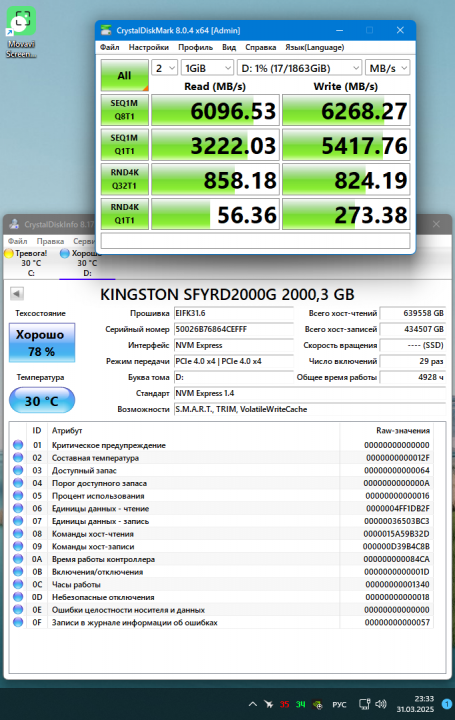Run the SEQ1M Q1T1 test

pos(124,145)
